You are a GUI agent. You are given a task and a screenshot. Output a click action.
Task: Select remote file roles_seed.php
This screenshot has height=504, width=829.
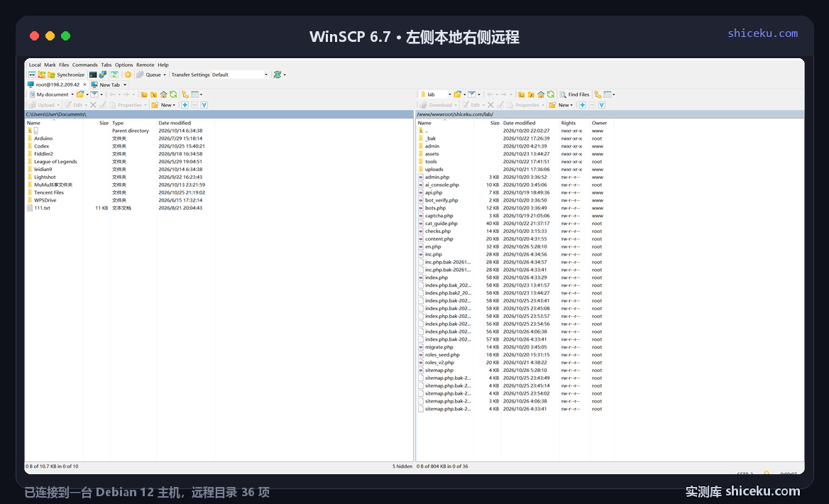click(x=442, y=355)
